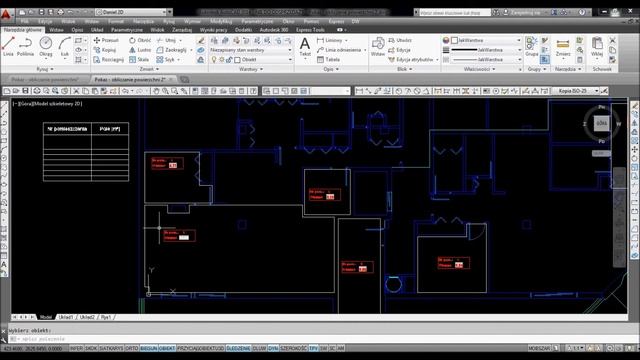Image resolution: width=640 pixels, height=360 pixels.
Task: Toggle the SKOK snap mode
Action: (x=91, y=348)
